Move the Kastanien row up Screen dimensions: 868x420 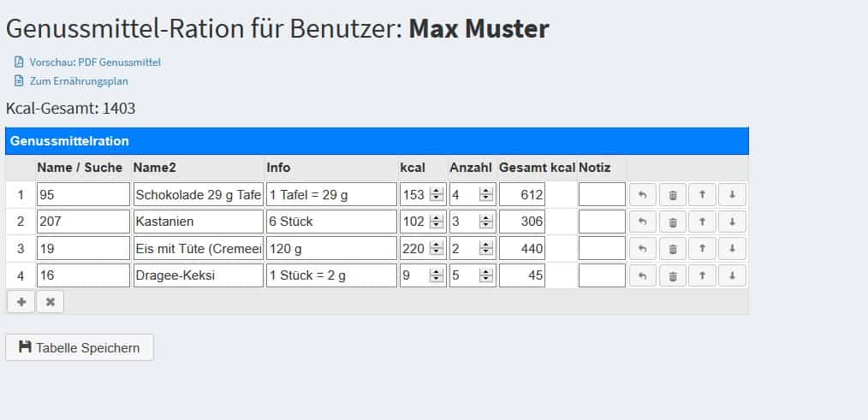[x=703, y=222]
